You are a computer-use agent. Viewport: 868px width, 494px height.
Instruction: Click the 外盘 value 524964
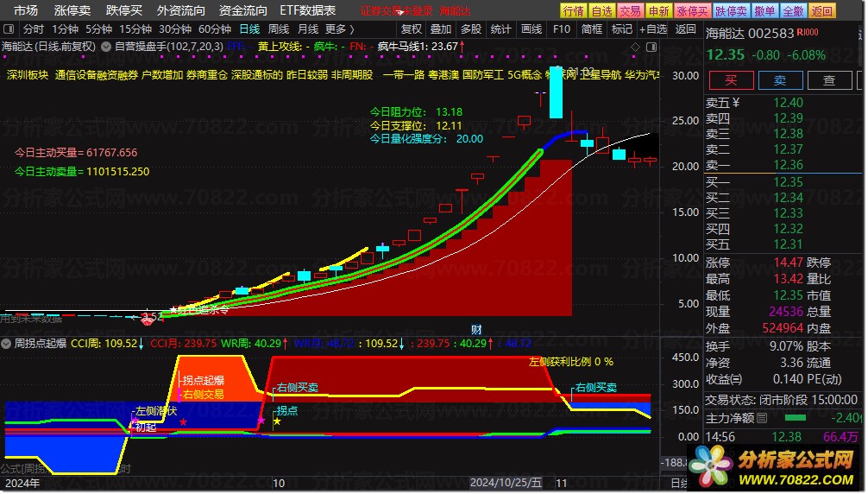(x=783, y=328)
